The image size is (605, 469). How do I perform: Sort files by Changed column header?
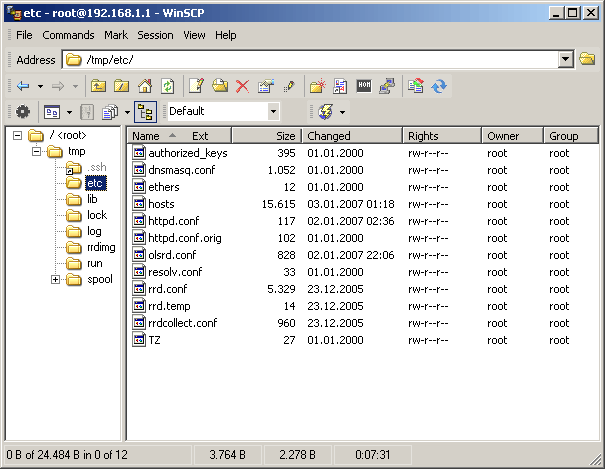click(351, 136)
